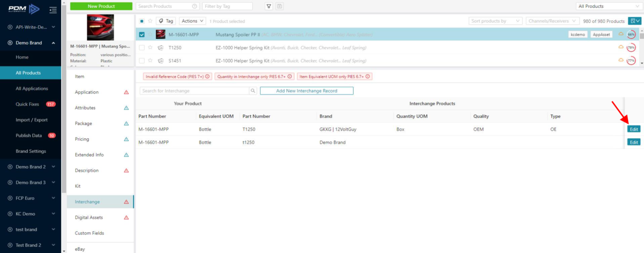Click the Tag button

[166, 21]
